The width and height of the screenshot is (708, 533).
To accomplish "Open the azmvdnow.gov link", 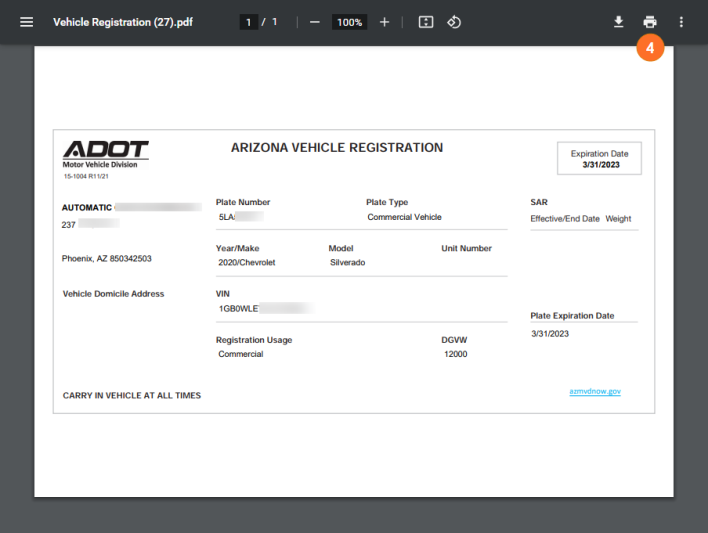I will click(x=595, y=391).
